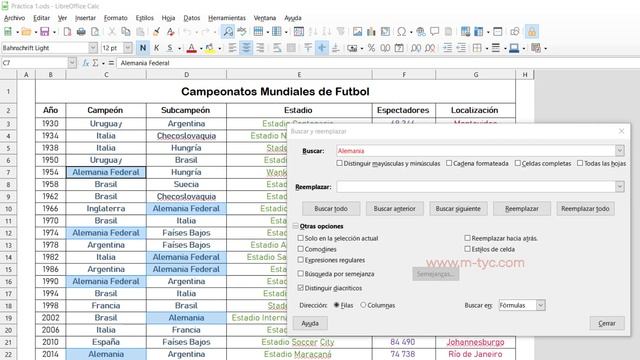Screen dimensions: 640x360
Task: Click the Buscar field containing Alemania
Action: [476, 151]
